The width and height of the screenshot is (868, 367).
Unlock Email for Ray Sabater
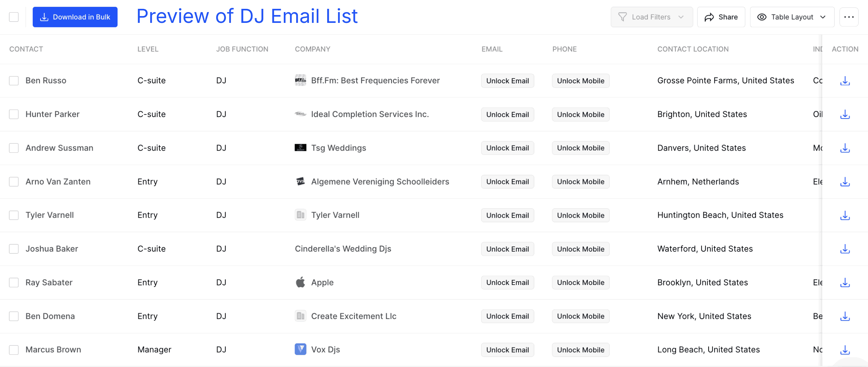tap(507, 282)
